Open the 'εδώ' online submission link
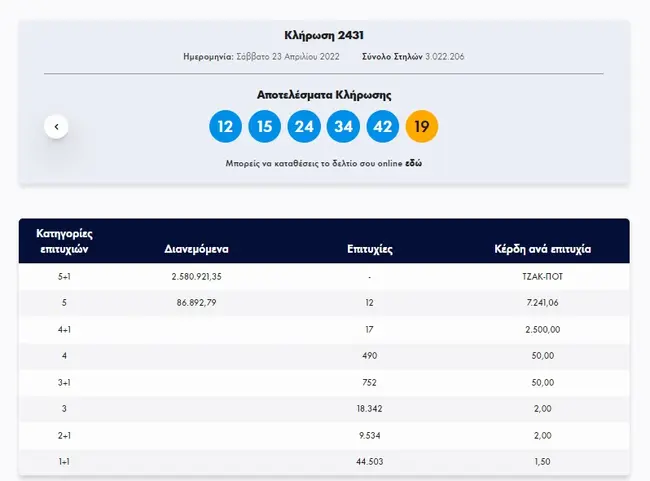This screenshot has height=481, width=650. (412, 162)
